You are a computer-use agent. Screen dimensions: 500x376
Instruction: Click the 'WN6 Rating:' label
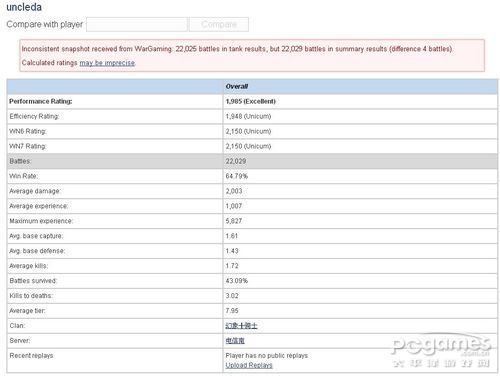(28, 131)
